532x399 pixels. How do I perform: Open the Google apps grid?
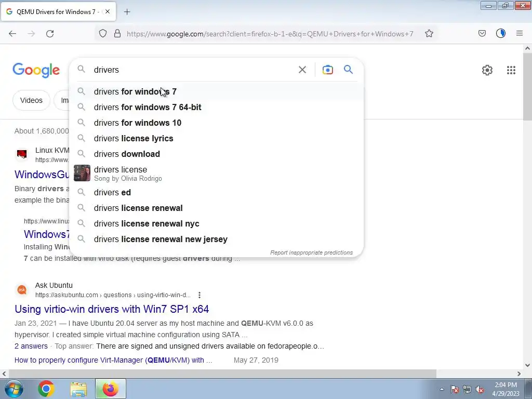(x=511, y=70)
